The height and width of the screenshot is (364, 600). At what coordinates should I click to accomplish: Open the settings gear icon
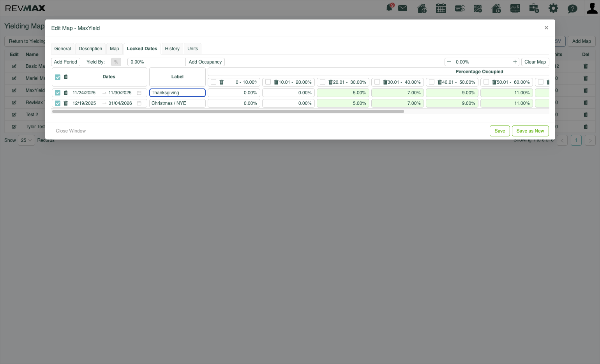[553, 8]
